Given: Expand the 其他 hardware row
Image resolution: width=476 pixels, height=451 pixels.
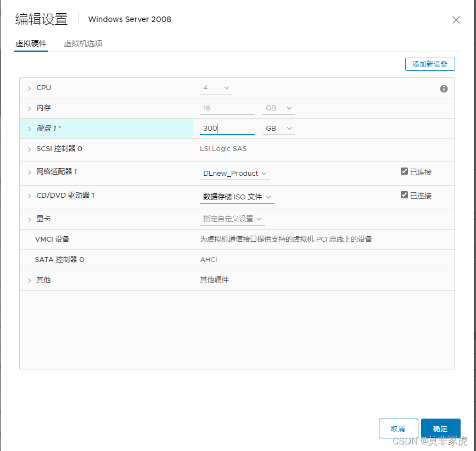Looking at the screenshot, I should click(30, 280).
